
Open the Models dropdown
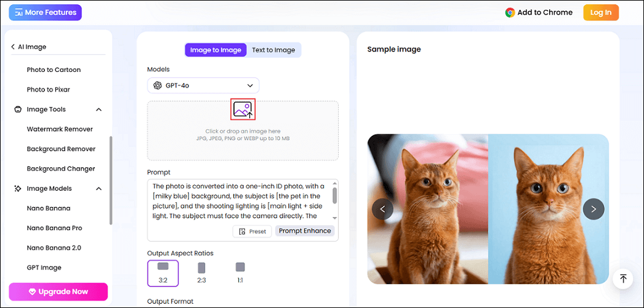203,85
